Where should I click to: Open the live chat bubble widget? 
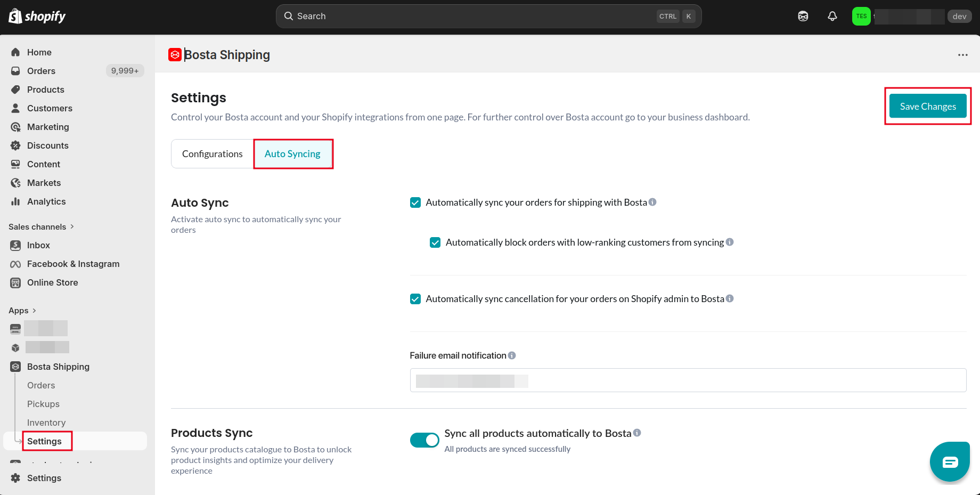pyautogui.click(x=950, y=461)
